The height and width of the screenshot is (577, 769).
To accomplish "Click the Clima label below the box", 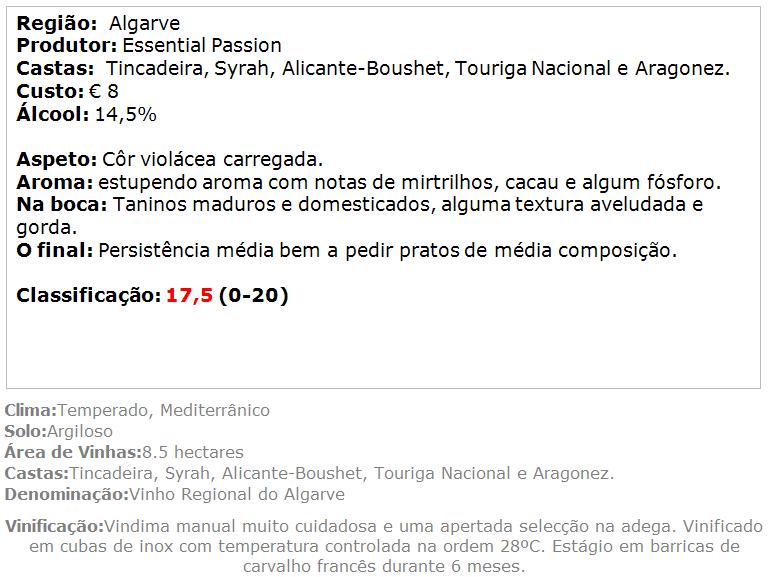I will pyautogui.click(x=31, y=410).
